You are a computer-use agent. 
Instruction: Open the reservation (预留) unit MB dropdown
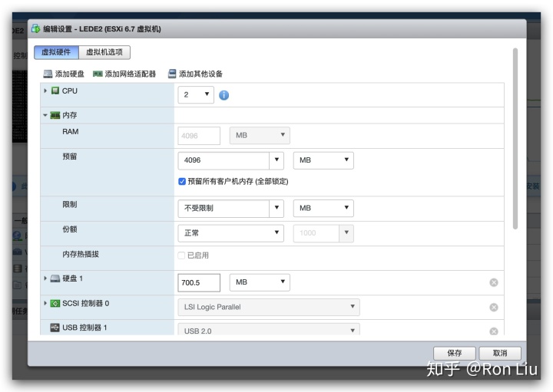click(323, 160)
